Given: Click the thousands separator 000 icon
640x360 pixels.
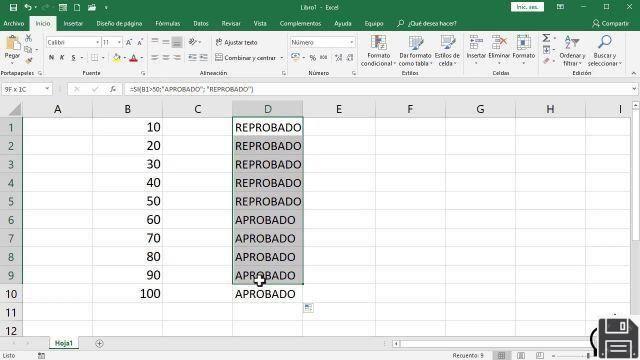Looking at the screenshot, I should pos(324,58).
